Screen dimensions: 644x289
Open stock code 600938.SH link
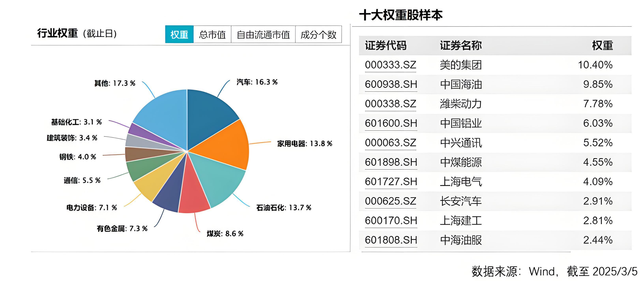(391, 84)
